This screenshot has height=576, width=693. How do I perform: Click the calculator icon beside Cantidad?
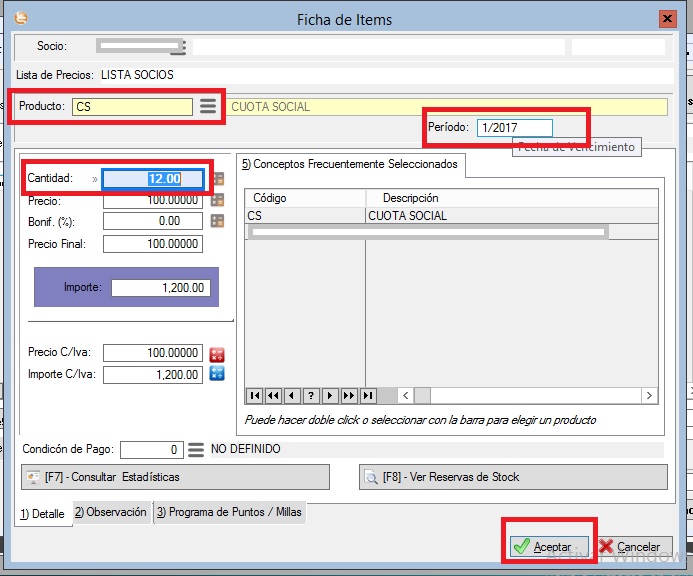(218, 179)
